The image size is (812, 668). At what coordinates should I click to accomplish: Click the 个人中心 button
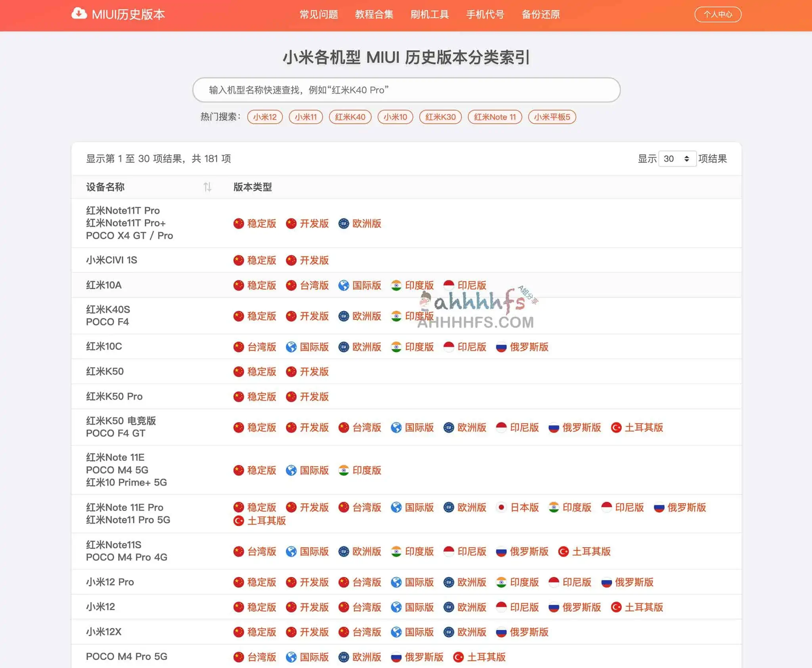point(718,14)
